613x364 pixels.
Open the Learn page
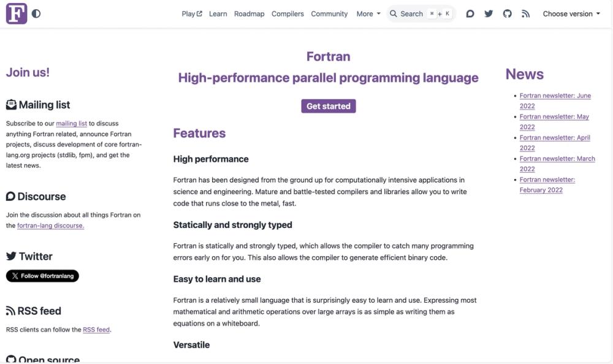218,13
